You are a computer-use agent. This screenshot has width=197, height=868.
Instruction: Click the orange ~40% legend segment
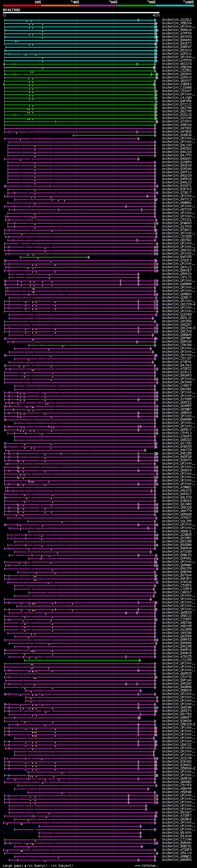60,6
